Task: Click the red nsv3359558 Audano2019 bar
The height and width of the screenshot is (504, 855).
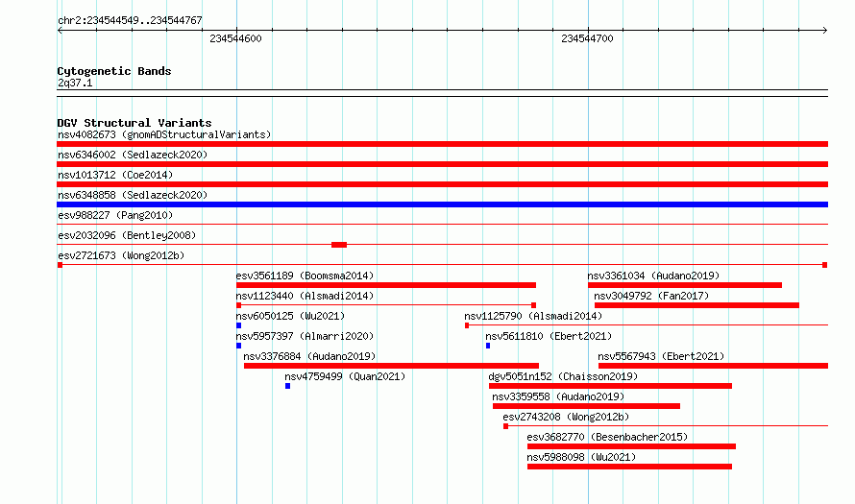Action: click(586, 406)
